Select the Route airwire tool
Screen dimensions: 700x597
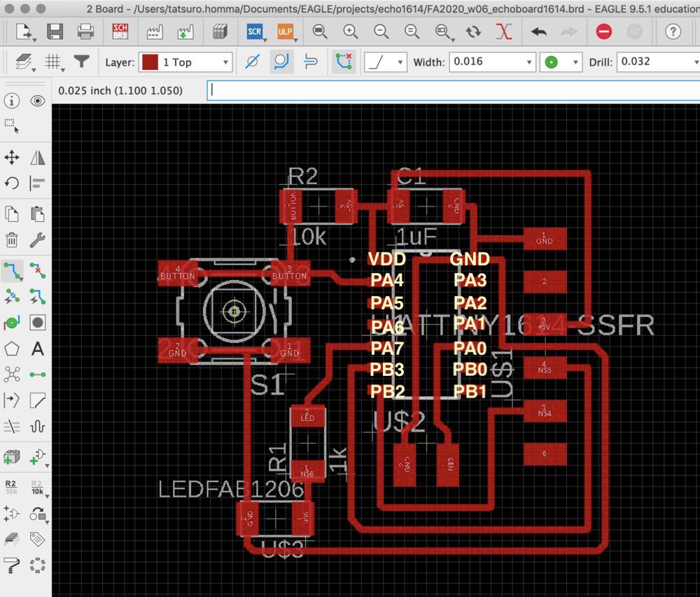(x=12, y=271)
